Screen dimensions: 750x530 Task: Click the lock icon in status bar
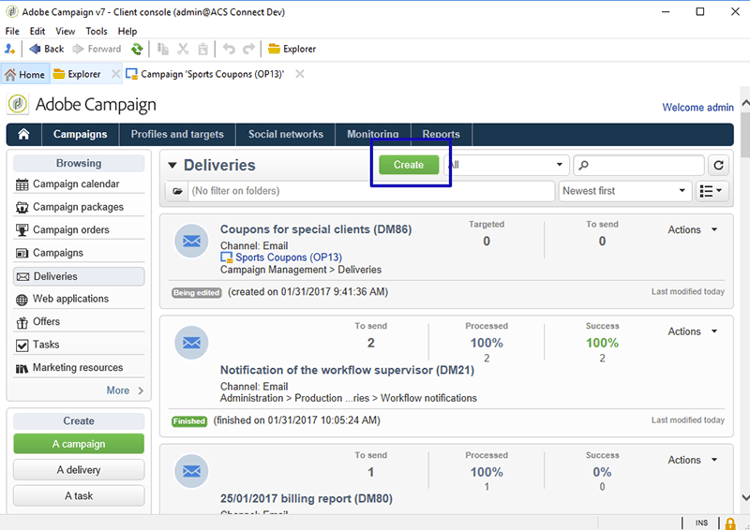(x=730, y=523)
